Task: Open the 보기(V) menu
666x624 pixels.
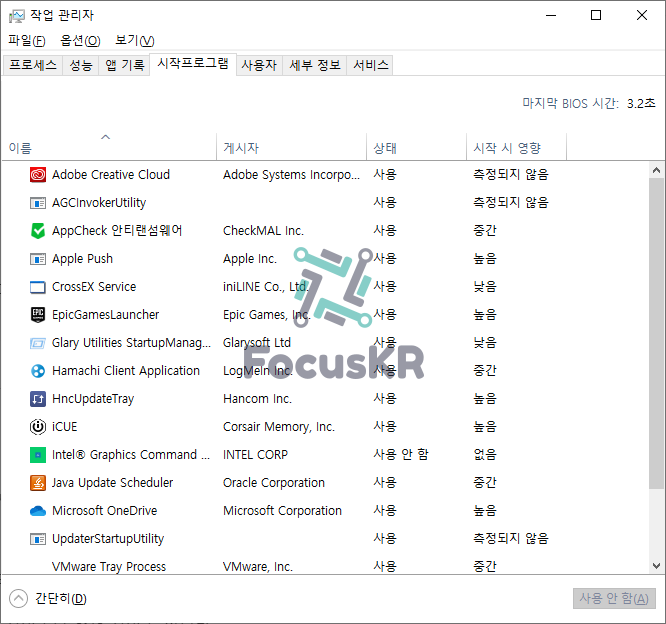Action: (x=135, y=40)
